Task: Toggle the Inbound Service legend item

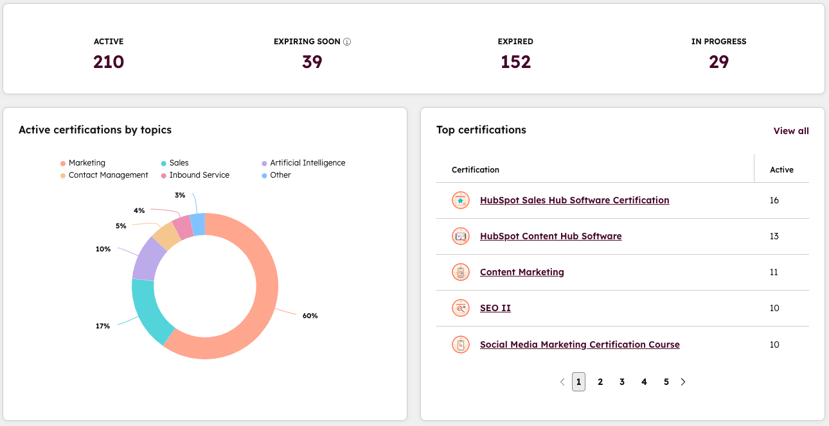Action: coord(196,175)
